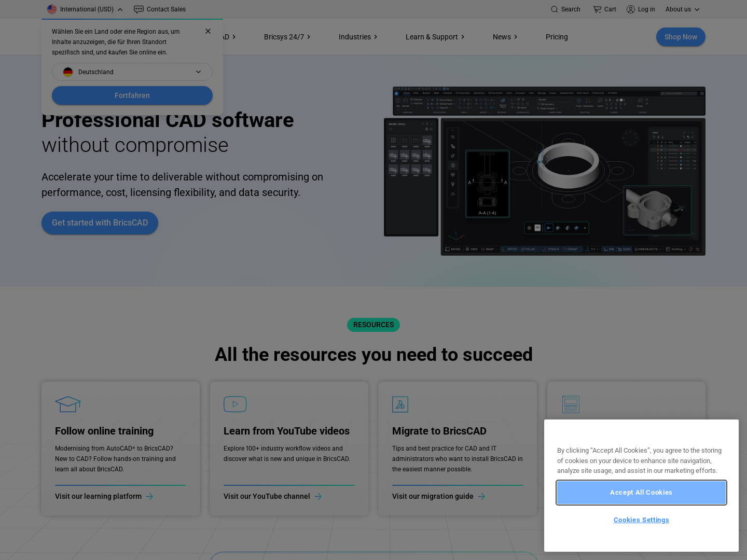
Task: Open Cookies Settings
Action: tap(641, 520)
